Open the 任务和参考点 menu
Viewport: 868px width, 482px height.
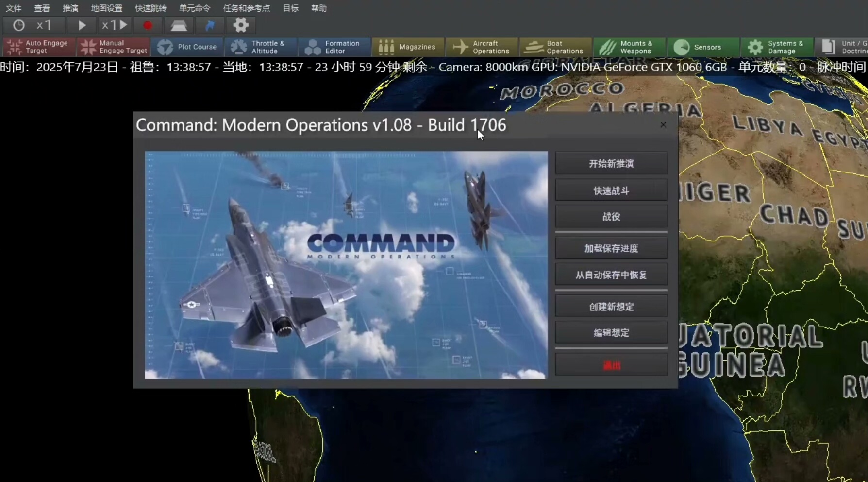click(247, 8)
